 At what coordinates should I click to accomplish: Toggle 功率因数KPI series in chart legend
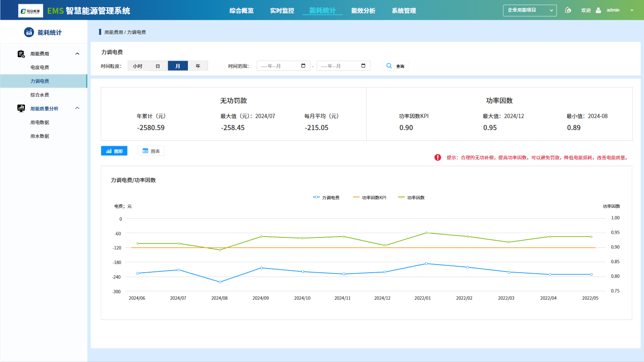coord(370,198)
